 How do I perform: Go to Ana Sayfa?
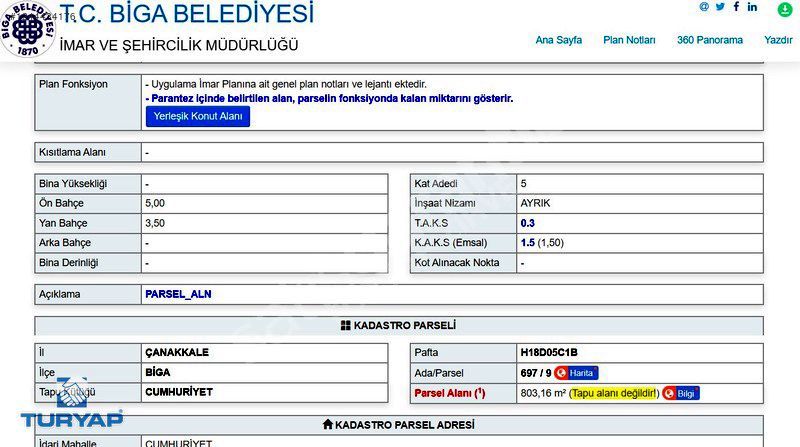tap(558, 40)
